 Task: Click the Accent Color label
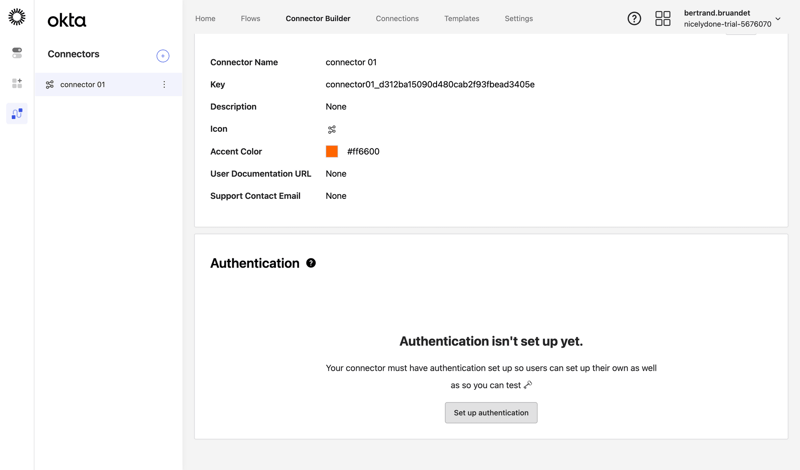(236, 152)
